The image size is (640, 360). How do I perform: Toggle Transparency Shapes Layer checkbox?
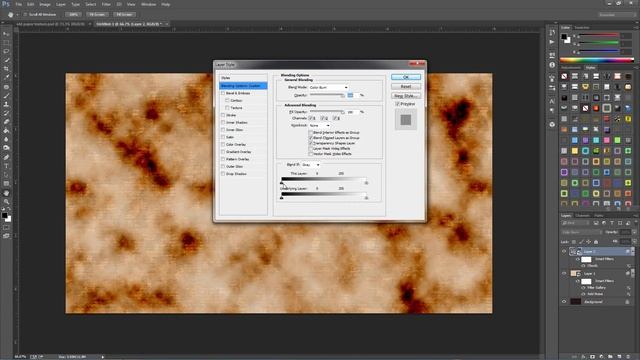[x=311, y=143]
